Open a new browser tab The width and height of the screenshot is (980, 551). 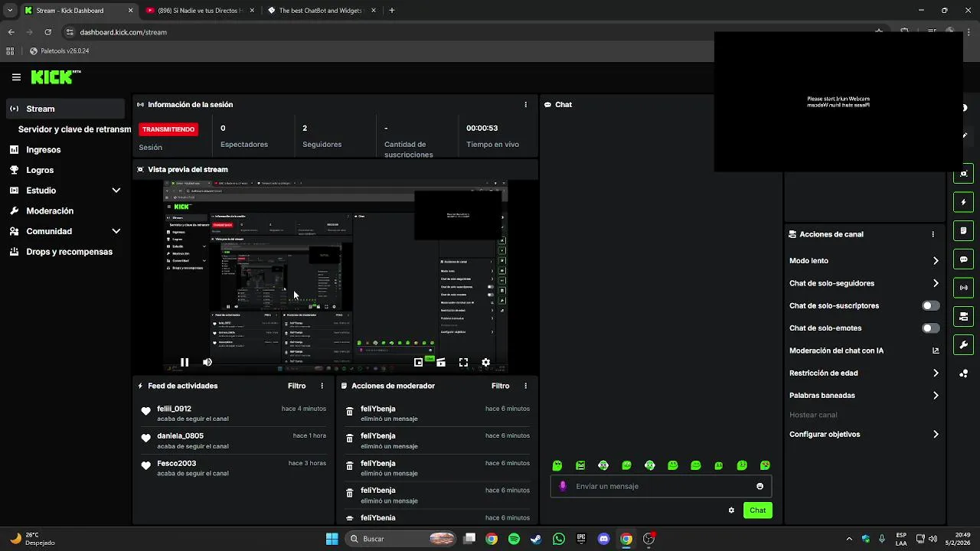392,11
